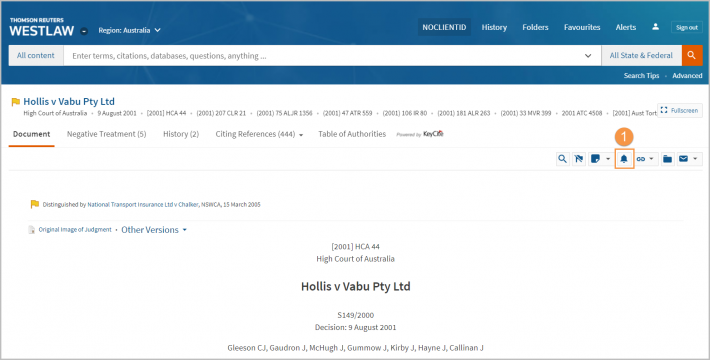Open the Advanced search link
The width and height of the screenshot is (710, 360).
coord(687,76)
